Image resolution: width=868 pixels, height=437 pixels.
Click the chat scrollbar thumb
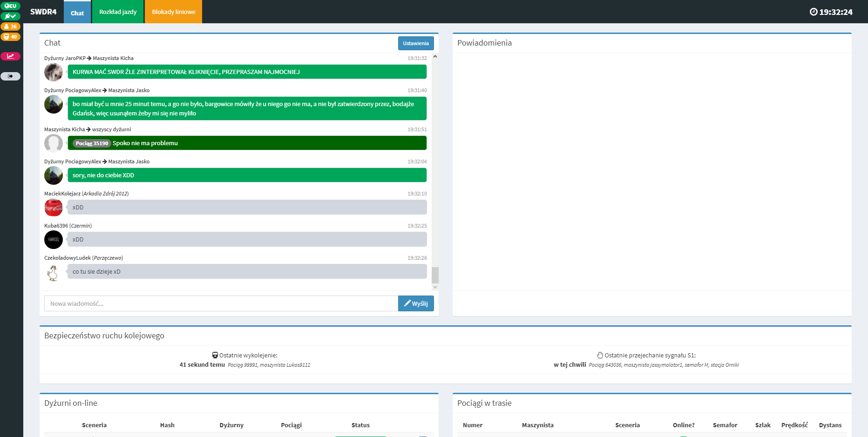pyautogui.click(x=435, y=275)
